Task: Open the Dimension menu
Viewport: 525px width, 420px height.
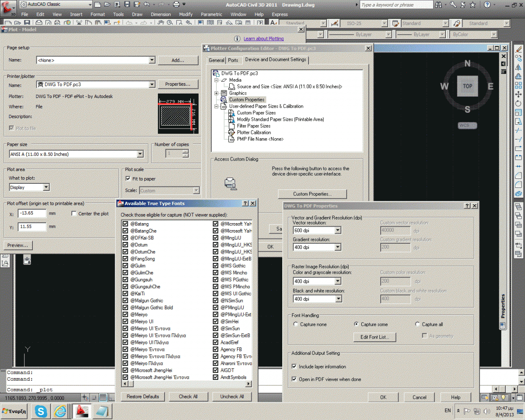Action: pyautogui.click(x=161, y=14)
